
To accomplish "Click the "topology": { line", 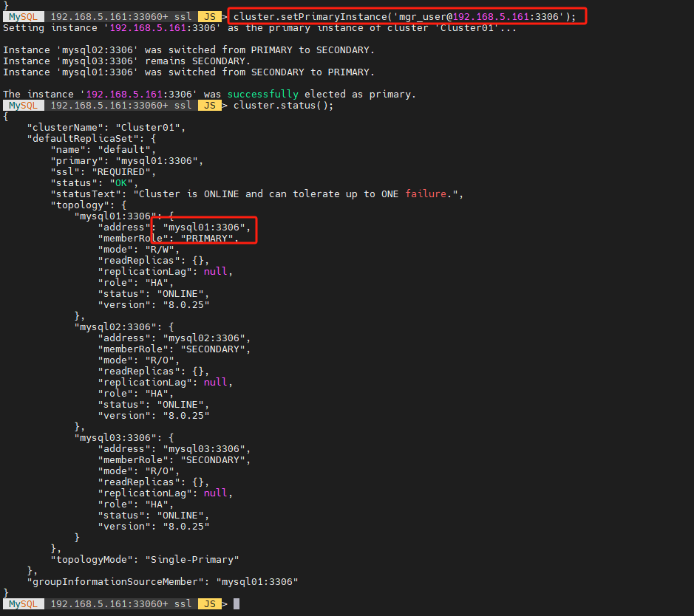I will (89, 205).
